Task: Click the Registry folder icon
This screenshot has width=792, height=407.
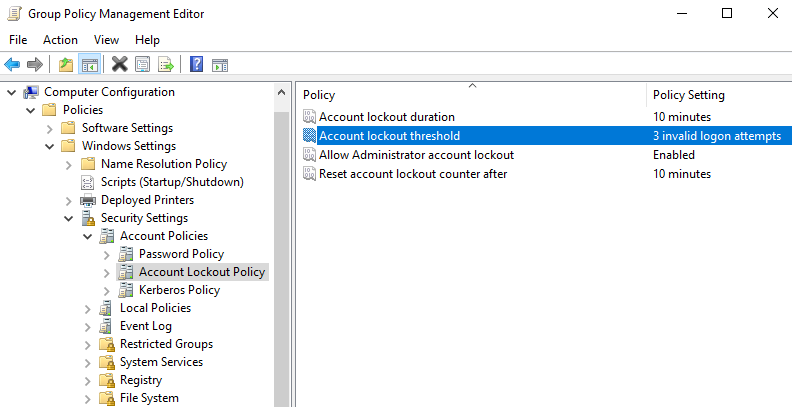Action: coord(107,380)
